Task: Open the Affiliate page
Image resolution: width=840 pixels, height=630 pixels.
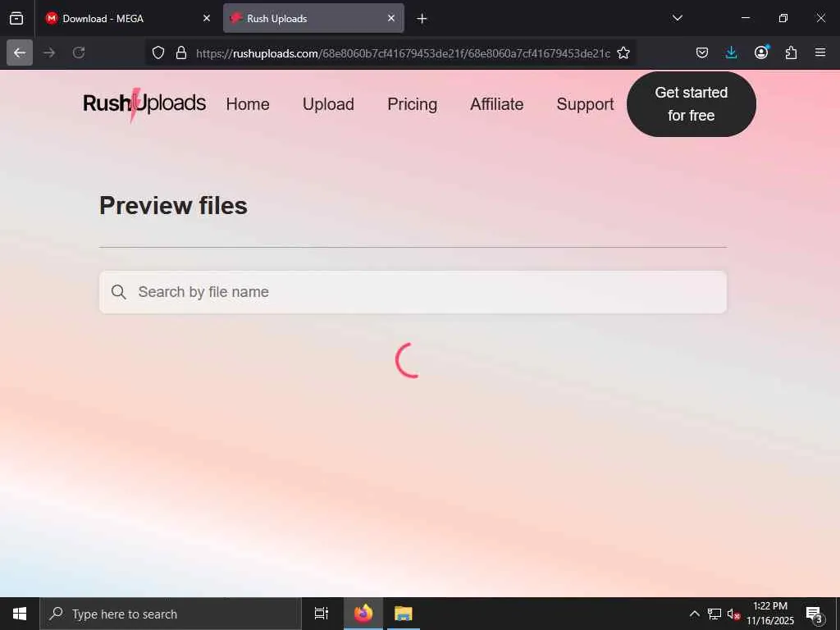Action: (x=496, y=104)
